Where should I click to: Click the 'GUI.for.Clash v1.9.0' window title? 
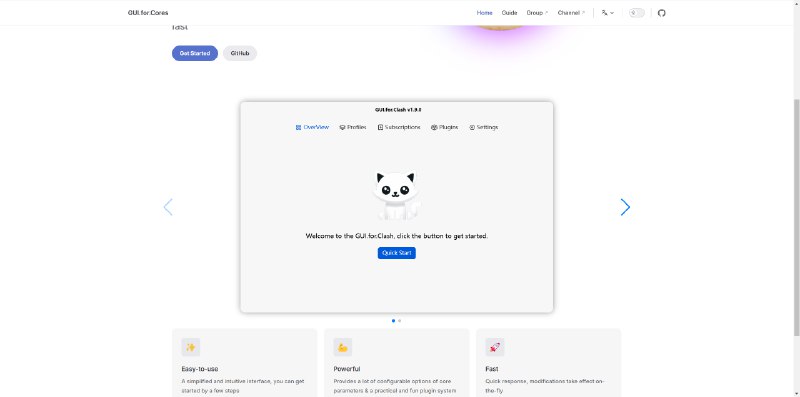398,110
